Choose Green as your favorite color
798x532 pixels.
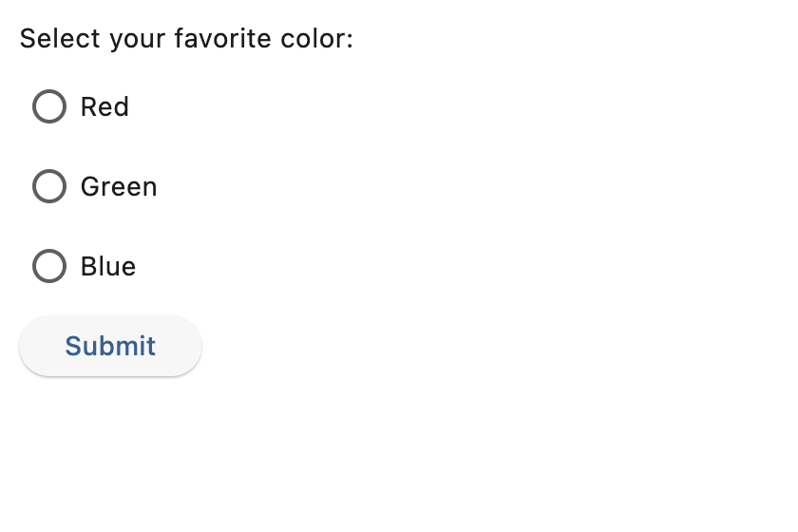pyautogui.click(x=49, y=186)
